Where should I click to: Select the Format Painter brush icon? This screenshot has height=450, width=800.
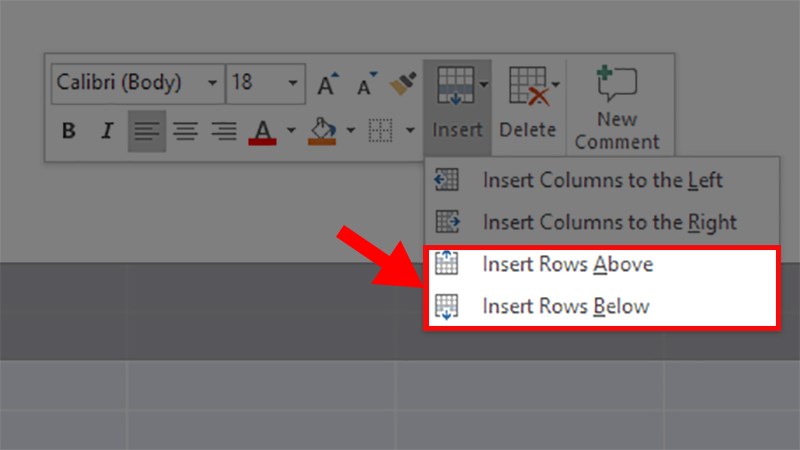403,83
